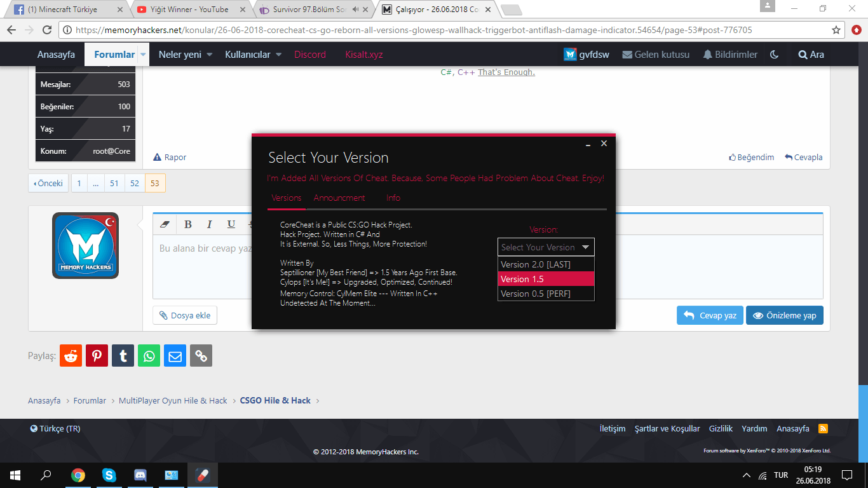Open Windows taskbar search
868x488 pixels.
pos(46,475)
